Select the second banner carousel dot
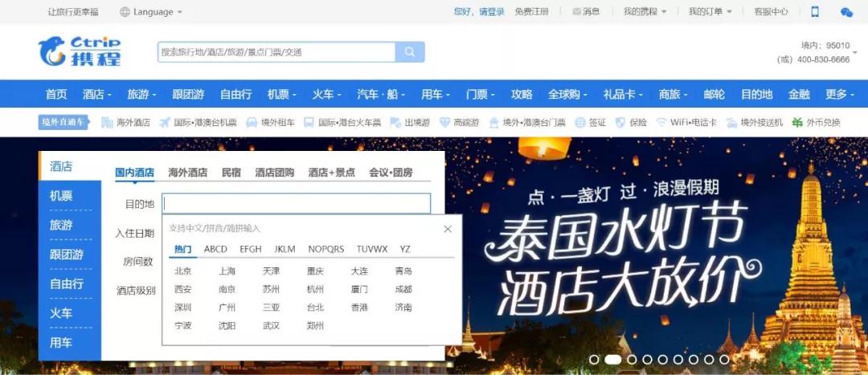This screenshot has height=375, width=868. pos(612,360)
